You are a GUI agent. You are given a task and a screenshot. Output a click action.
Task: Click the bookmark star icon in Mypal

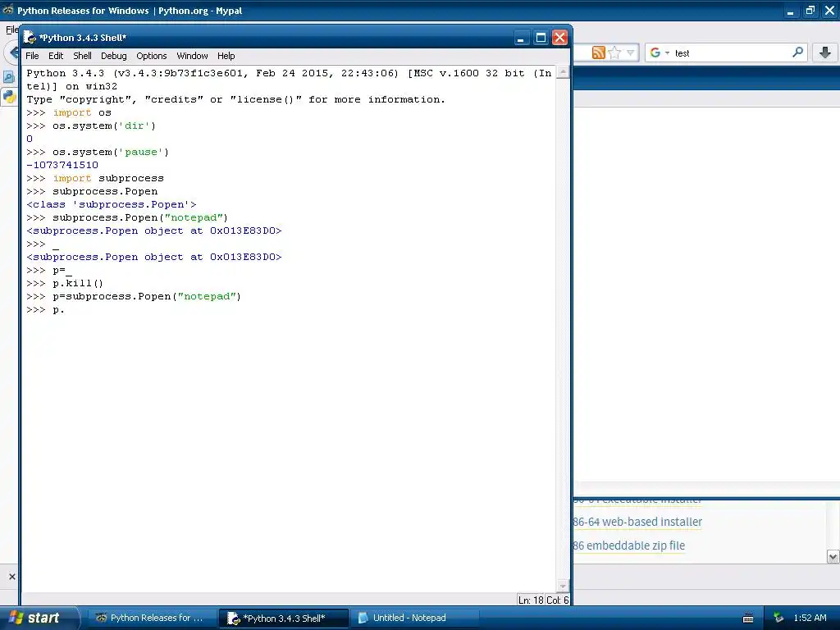pos(614,52)
